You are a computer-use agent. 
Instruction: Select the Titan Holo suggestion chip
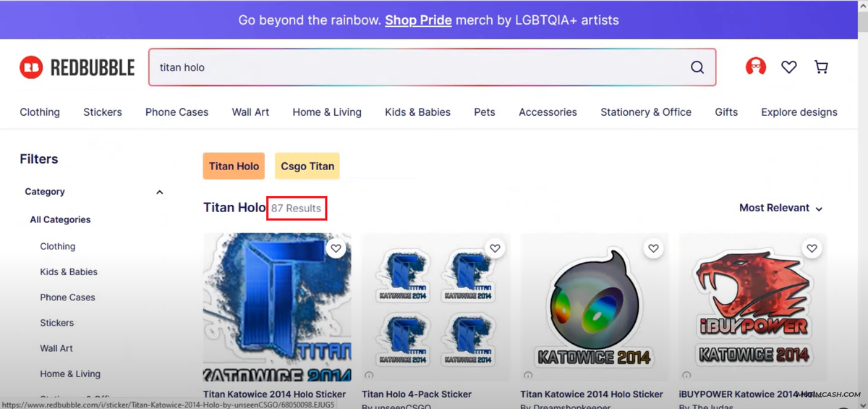234,166
